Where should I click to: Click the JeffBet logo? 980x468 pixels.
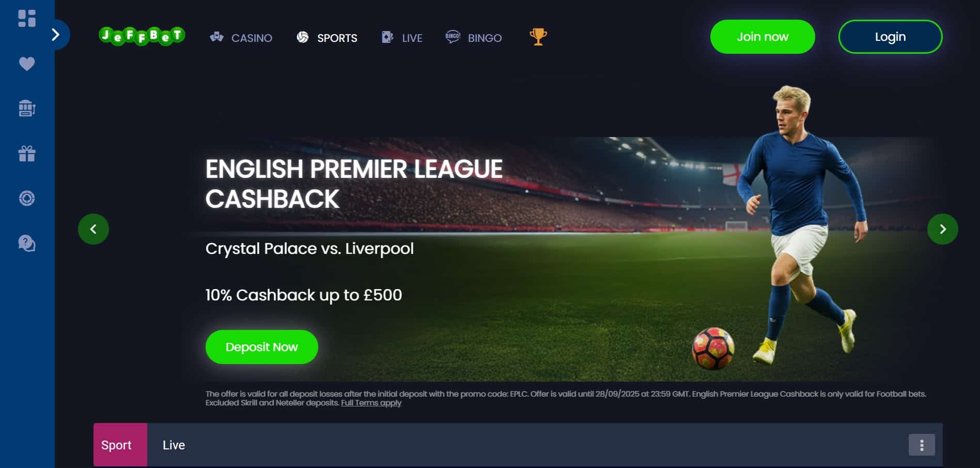[142, 36]
